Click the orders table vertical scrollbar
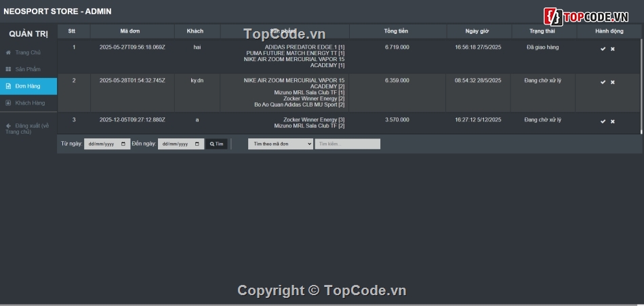 coord(641,86)
